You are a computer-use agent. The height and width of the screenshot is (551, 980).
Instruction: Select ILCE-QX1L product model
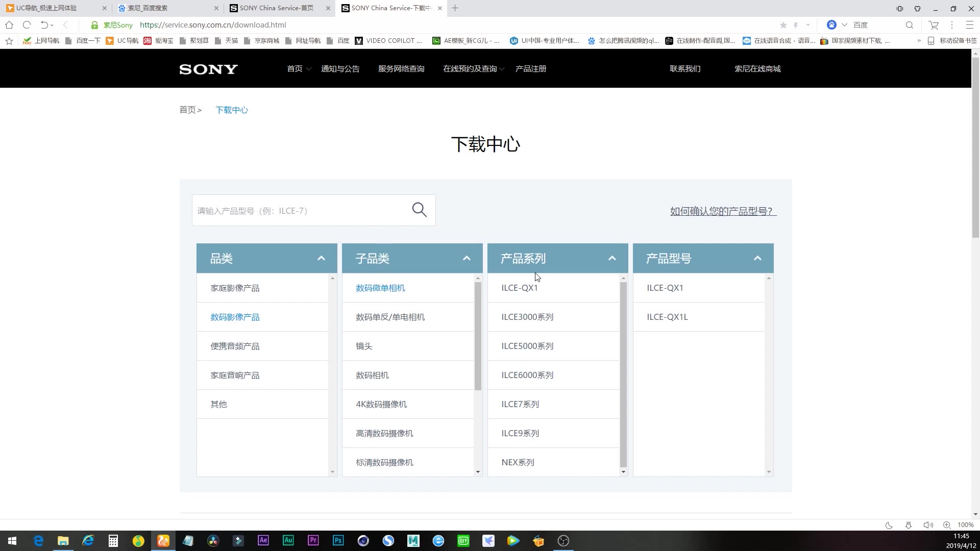tap(699, 317)
